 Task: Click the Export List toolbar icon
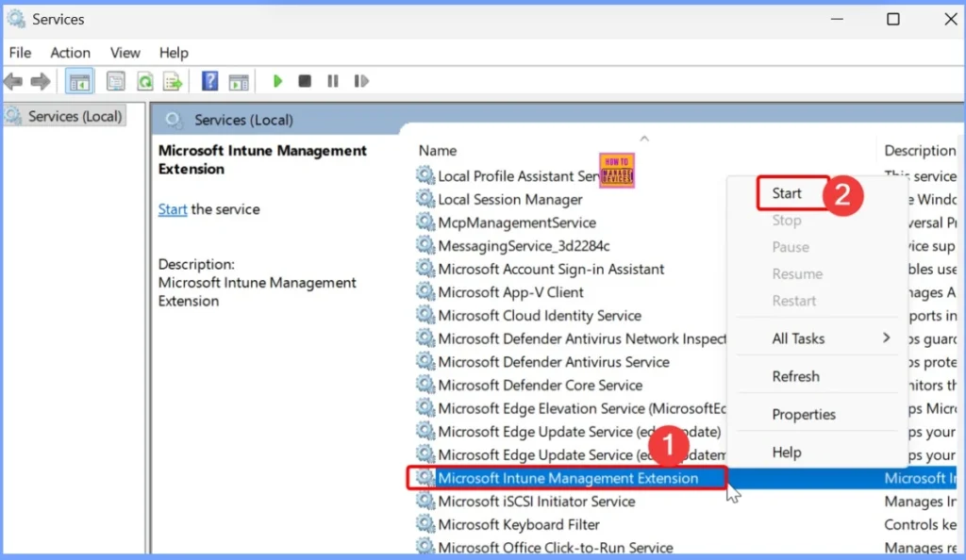point(173,82)
